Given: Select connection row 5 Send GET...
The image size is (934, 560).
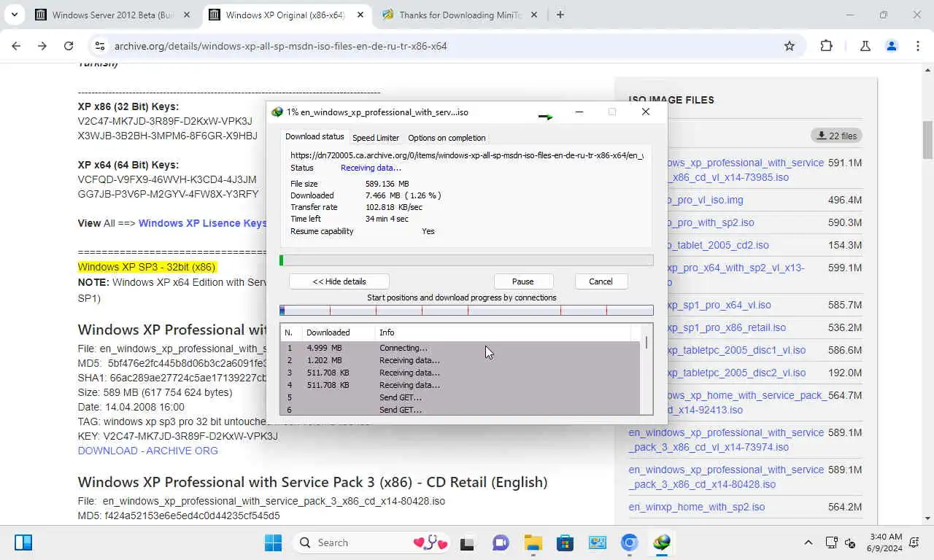Looking at the screenshot, I should (x=460, y=397).
